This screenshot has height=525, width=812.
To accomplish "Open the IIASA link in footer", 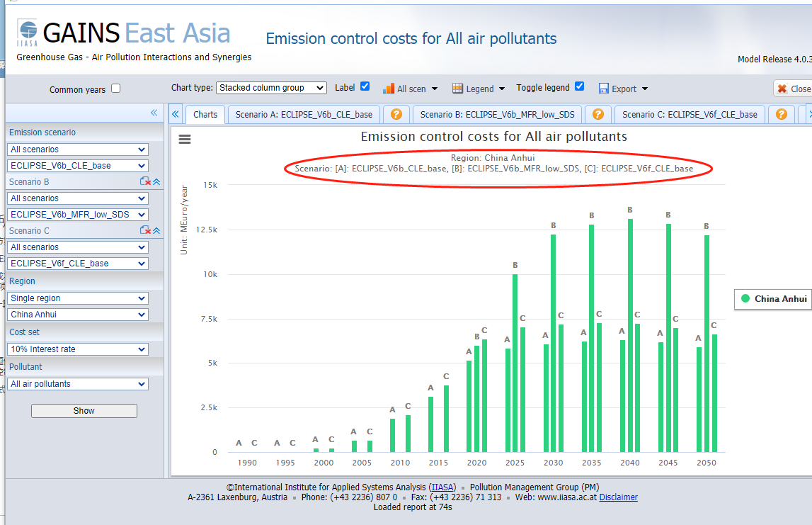I will pyautogui.click(x=442, y=487).
